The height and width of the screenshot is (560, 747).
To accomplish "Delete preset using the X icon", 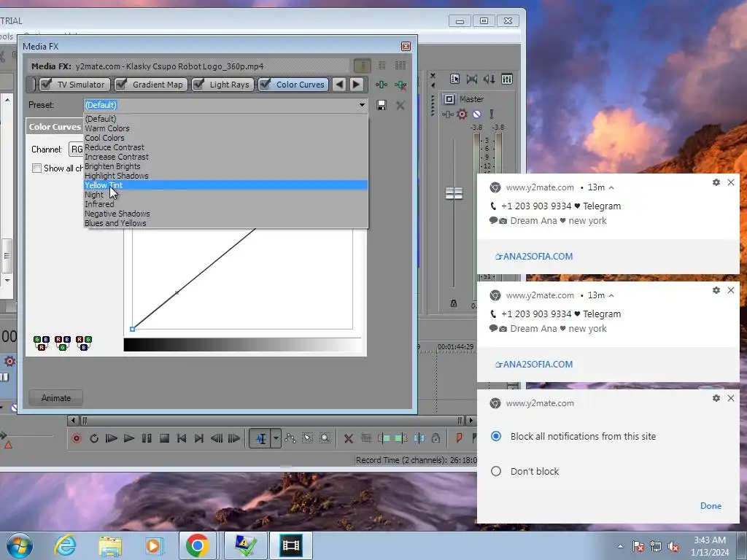I will coord(400,105).
